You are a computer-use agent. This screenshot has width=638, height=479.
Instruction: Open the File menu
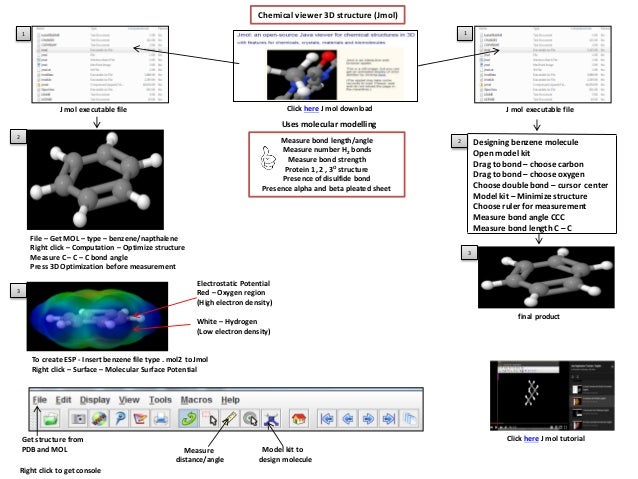click(40, 400)
